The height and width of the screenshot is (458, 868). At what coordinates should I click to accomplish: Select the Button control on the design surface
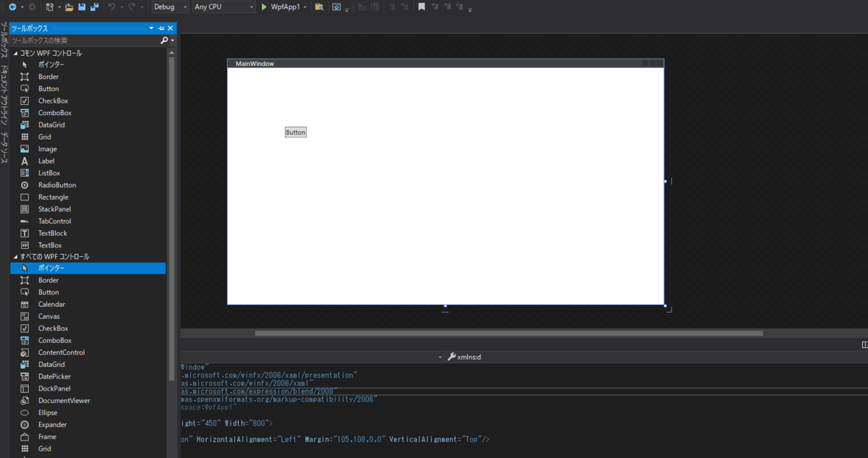point(296,132)
